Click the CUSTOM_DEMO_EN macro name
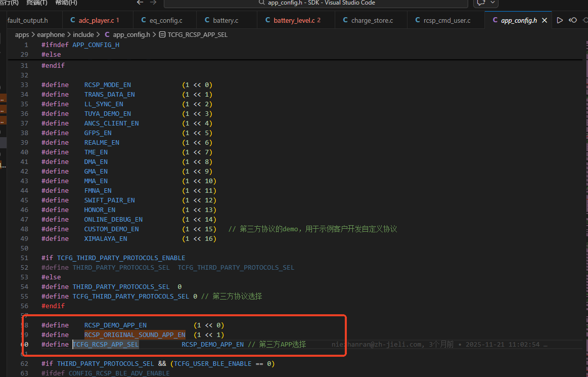The image size is (588, 377). tap(111, 229)
